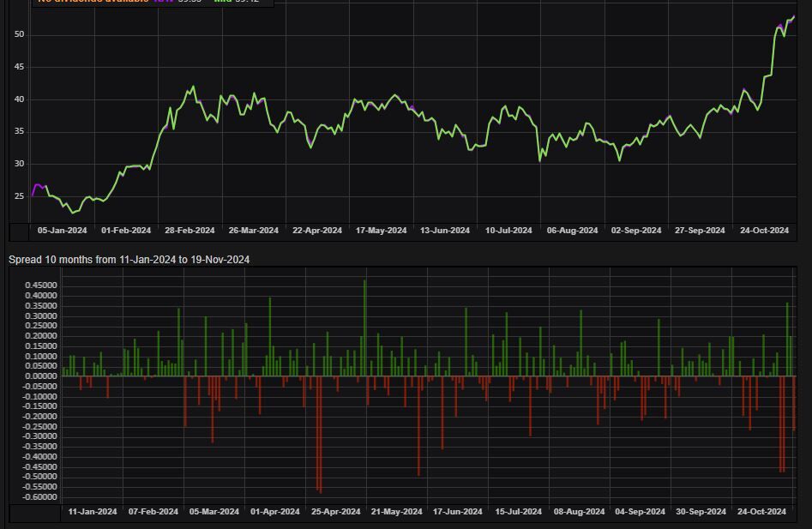Click the 10-Jul-2024 date label
812x529 pixels.
pyautogui.click(x=508, y=231)
